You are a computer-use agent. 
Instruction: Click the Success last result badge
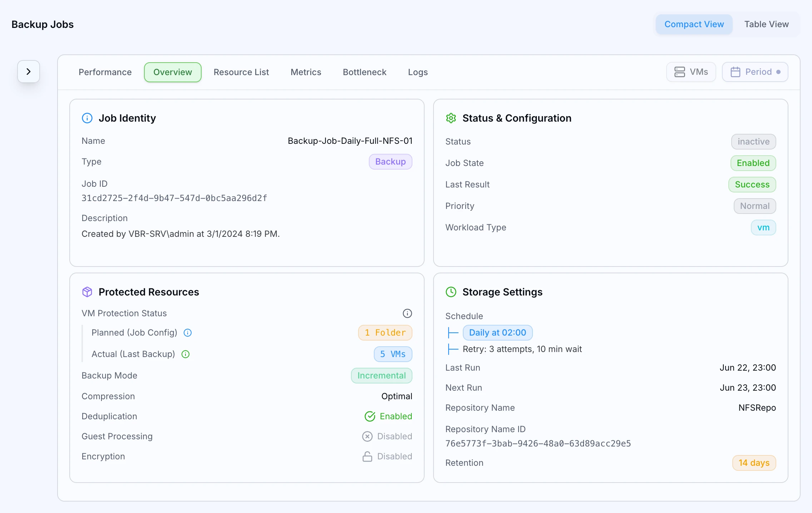coord(752,185)
